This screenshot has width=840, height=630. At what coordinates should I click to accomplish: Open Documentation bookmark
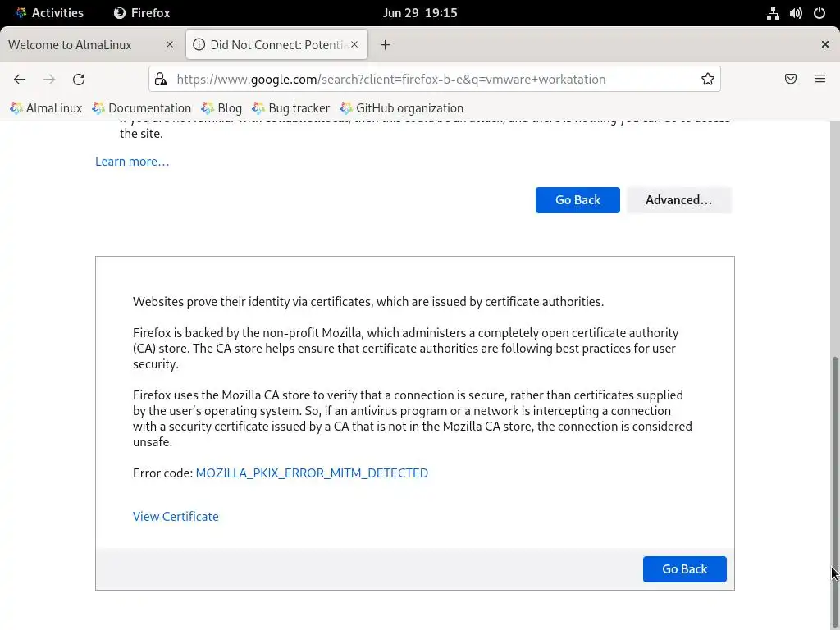[141, 108]
